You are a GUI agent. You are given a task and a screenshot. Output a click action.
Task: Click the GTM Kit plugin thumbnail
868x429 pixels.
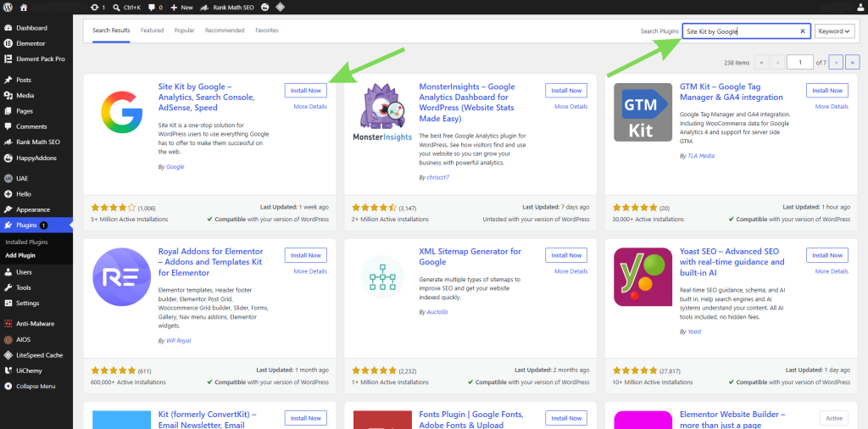(643, 112)
